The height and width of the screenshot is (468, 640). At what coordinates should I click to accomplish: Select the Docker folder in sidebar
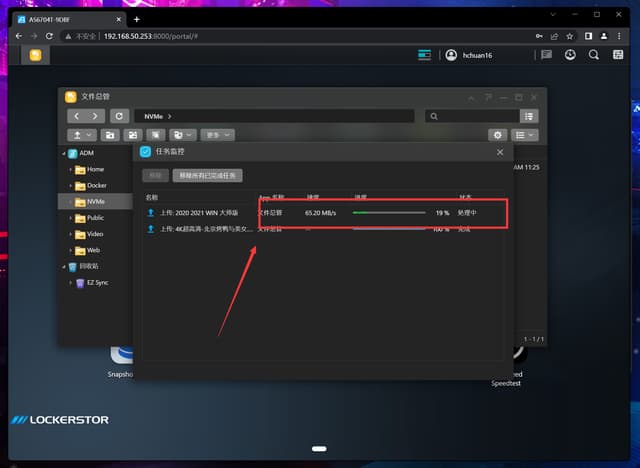click(x=96, y=185)
